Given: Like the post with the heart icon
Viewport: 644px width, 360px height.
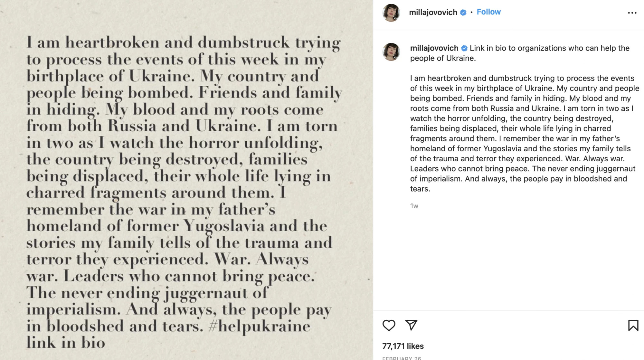Looking at the screenshot, I should 389,325.
